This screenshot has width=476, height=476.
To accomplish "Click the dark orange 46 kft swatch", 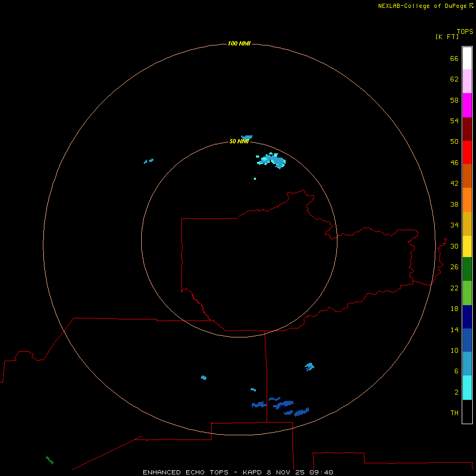I will 467,176.
